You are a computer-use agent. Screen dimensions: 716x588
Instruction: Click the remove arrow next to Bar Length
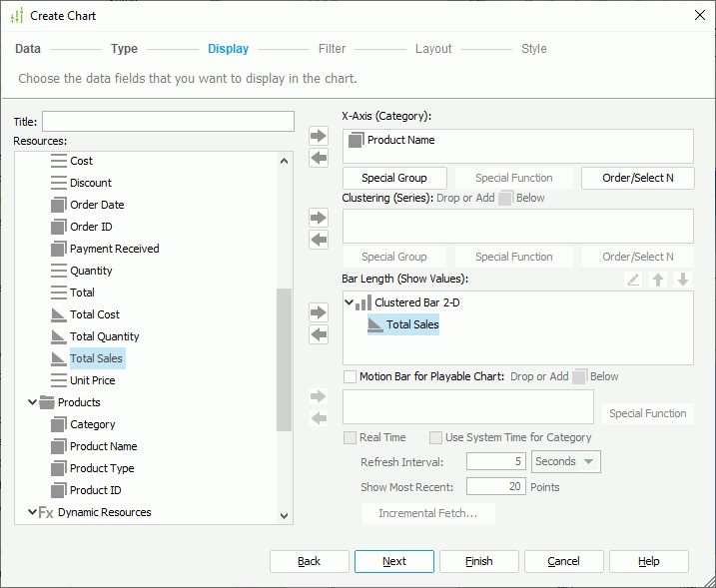[x=319, y=334]
